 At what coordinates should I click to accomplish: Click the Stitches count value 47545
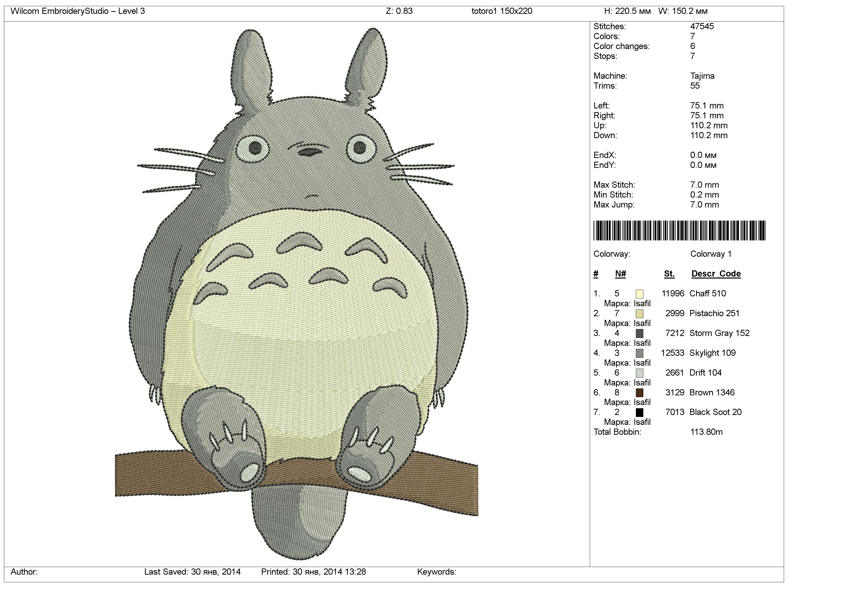click(x=702, y=26)
